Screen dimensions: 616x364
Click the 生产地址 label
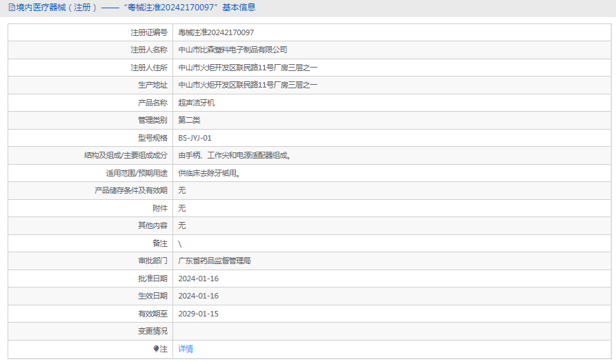tap(153, 85)
